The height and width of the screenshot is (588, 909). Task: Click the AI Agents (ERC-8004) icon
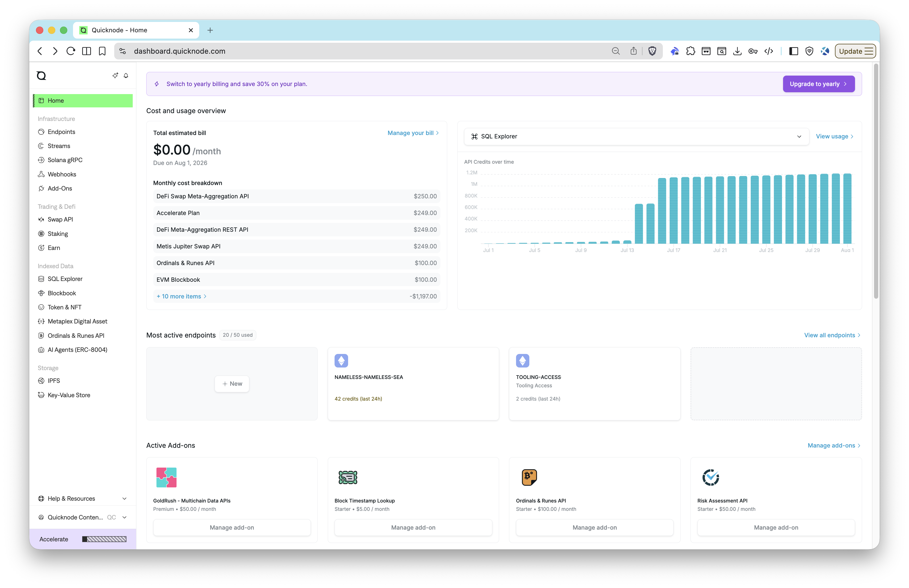click(x=41, y=350)
